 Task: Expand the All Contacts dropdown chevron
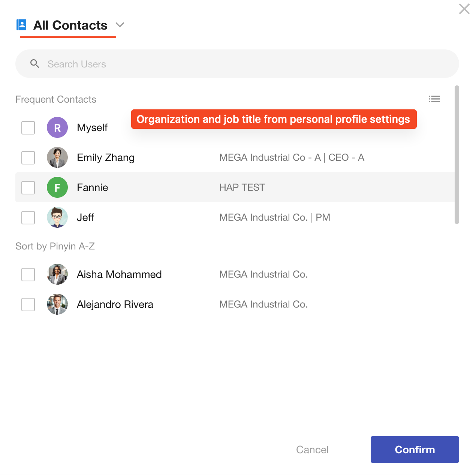[120, 25]
